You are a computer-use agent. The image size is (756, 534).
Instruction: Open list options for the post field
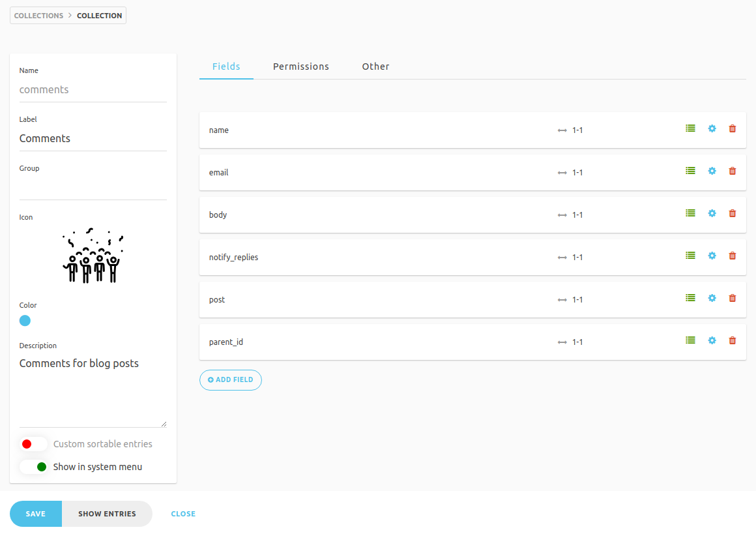point(690,298)
